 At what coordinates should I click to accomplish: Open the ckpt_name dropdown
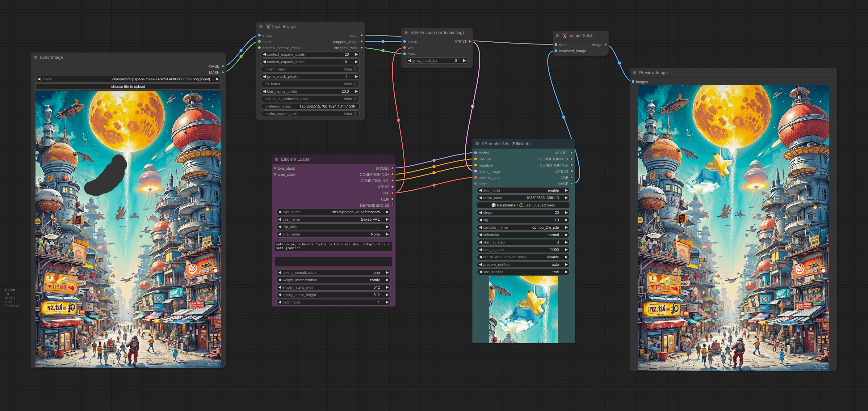point(333,212)
